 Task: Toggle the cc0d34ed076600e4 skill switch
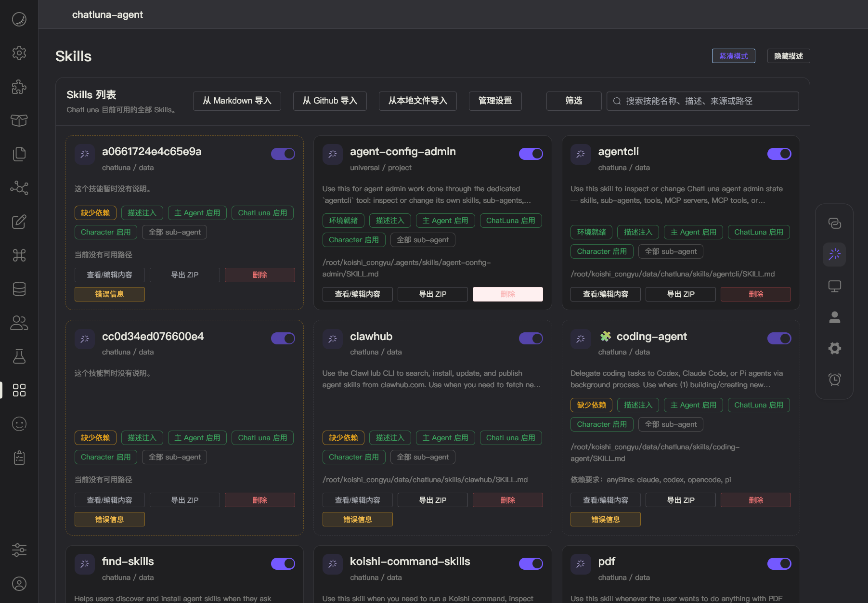[x=283, y=338]
